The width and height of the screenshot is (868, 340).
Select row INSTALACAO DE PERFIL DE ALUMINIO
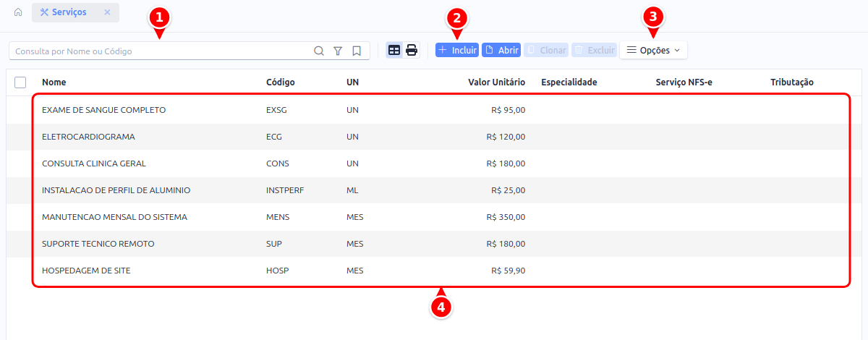point(434,190)
